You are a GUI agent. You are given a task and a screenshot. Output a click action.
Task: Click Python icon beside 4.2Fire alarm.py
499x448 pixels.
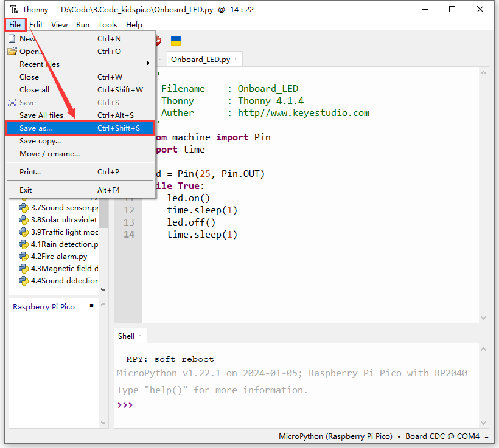click(x=24, y=257)
